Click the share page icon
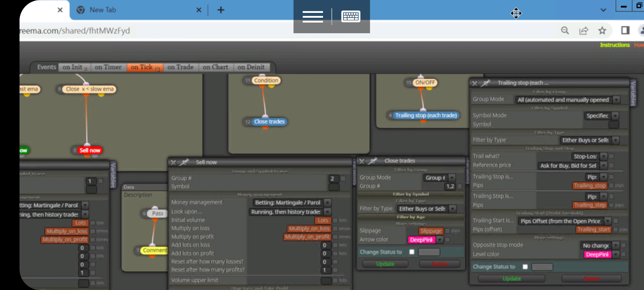Screen dimensions: 644x290 583,31
